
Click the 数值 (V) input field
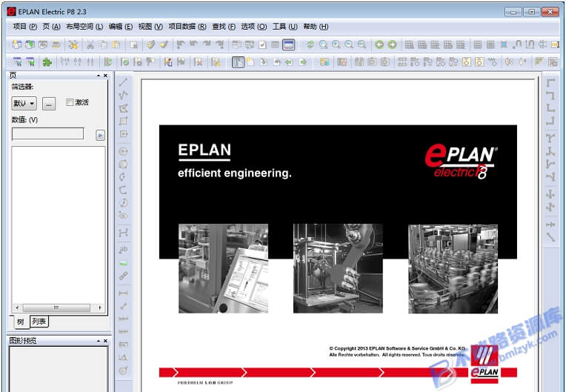tap(47, 134)
